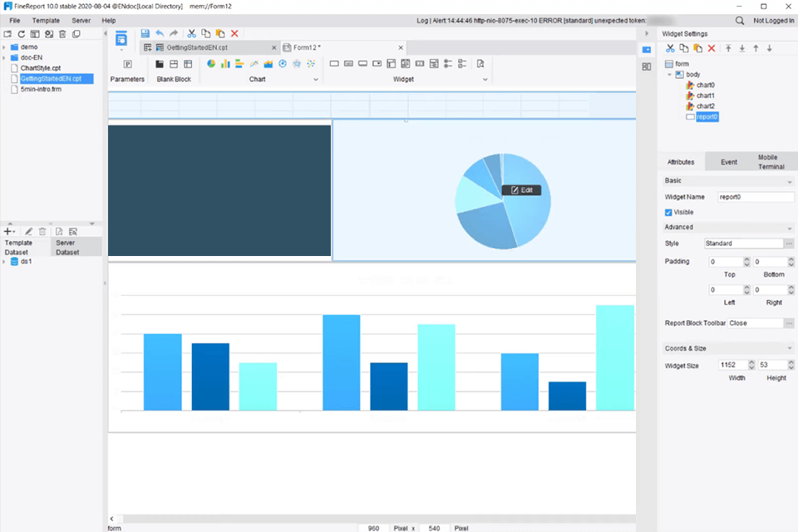This screenshot has height=532, width=798.
Task: Click the edit dataset pencil icon
Action: [28, 231]
